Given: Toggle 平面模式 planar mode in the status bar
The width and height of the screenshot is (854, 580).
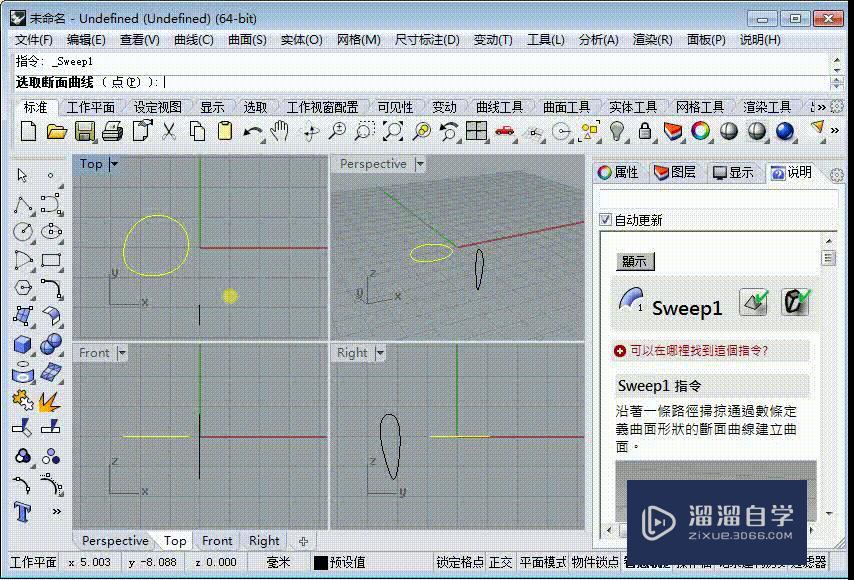Looking at the screenshot, I should (543, 562).
